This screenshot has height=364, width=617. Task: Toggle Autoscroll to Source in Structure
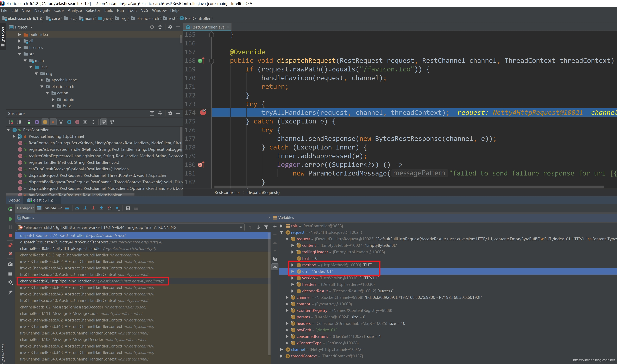coord(104,122)
